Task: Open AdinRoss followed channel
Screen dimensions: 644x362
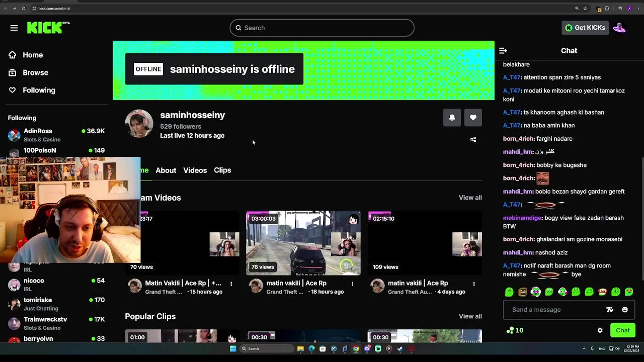Action: 56,135
